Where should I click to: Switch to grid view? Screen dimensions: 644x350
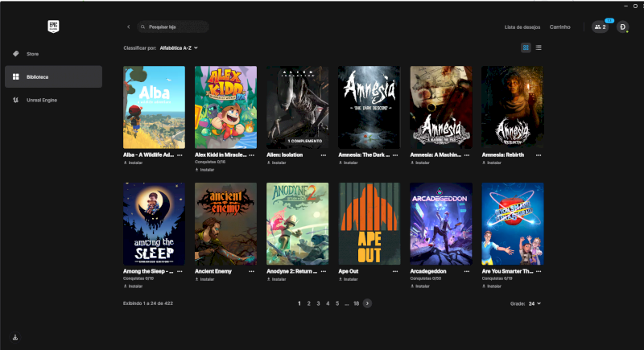[x=526, y=47]
